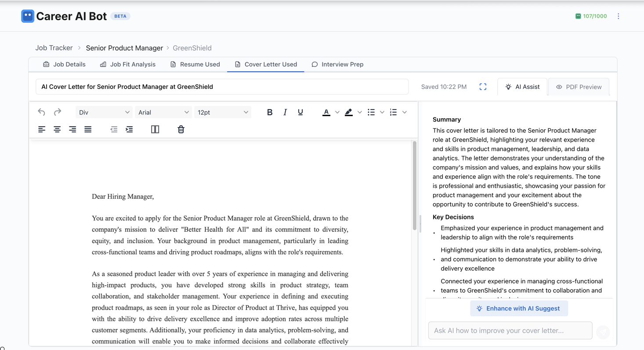Open the Interview Prep tab

337,64
